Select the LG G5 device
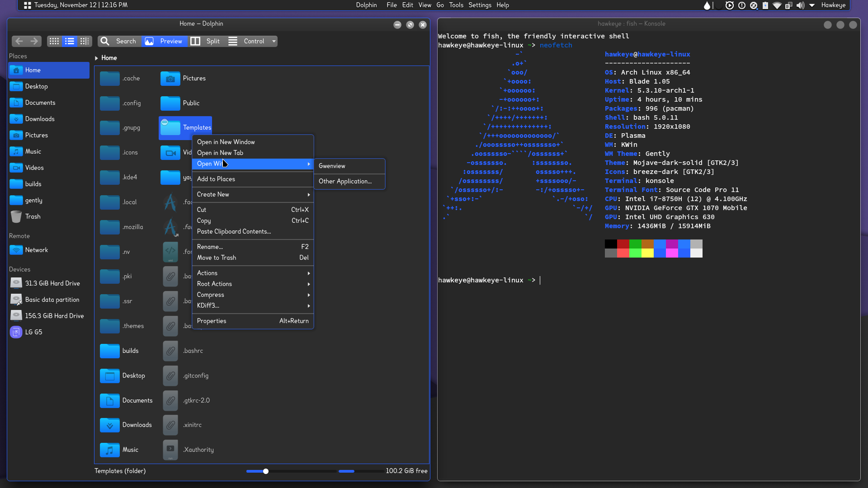 [x=49, y=332]
